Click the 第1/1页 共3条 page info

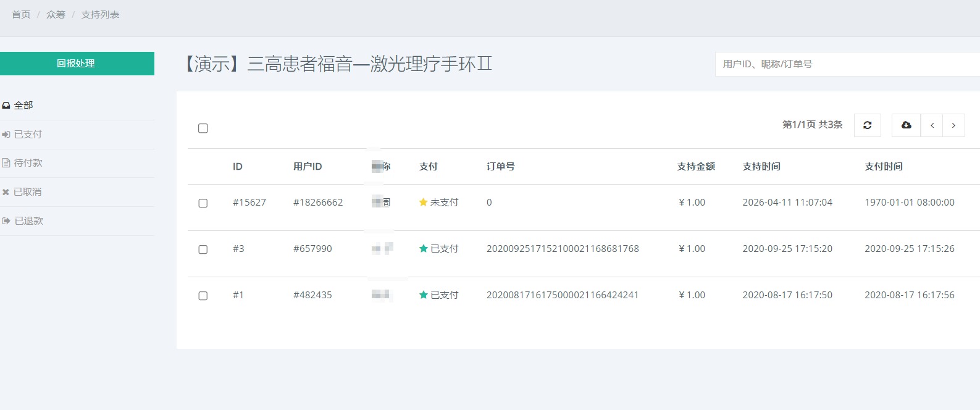tap(813, 124)
